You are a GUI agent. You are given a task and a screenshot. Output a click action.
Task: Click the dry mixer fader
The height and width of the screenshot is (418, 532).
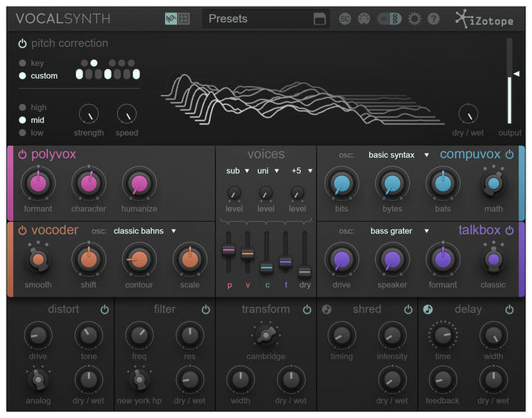tap(305, 272)
